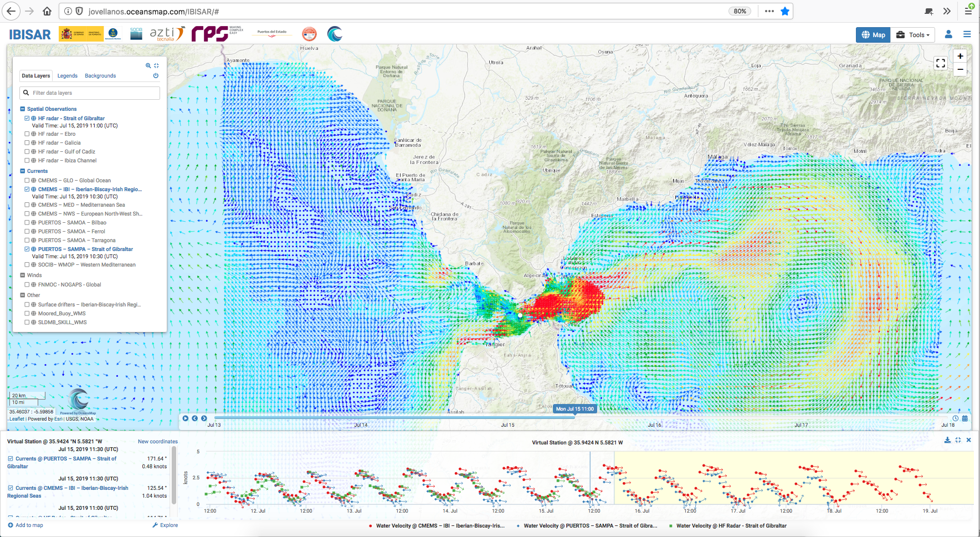Enable the HF radar – Gulf of Cadiz layer
The height and width of the screenshot is (537, 980).
point(27,152)
